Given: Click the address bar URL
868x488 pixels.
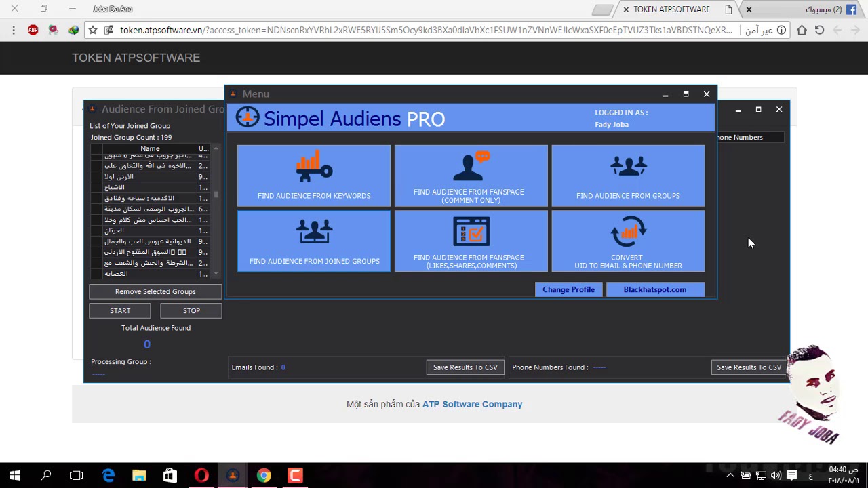Looking at the screenshot, I should (x=426, y=30).
